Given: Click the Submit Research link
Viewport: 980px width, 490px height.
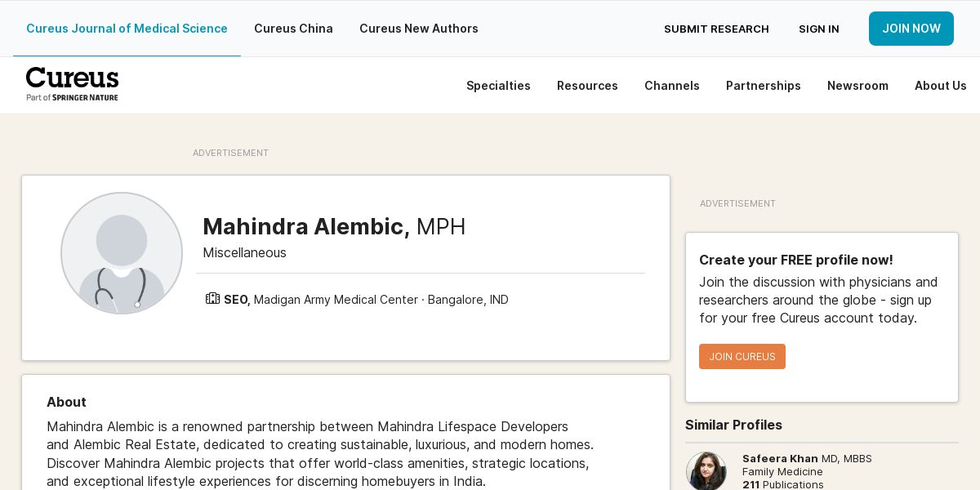Looking at the screenshot, I should [x=716, y=29].
